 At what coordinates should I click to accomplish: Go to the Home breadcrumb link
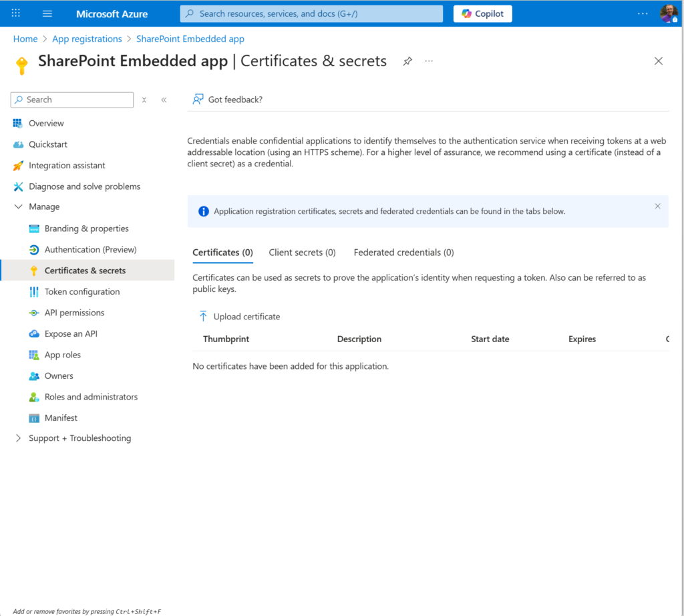point(25,39)
